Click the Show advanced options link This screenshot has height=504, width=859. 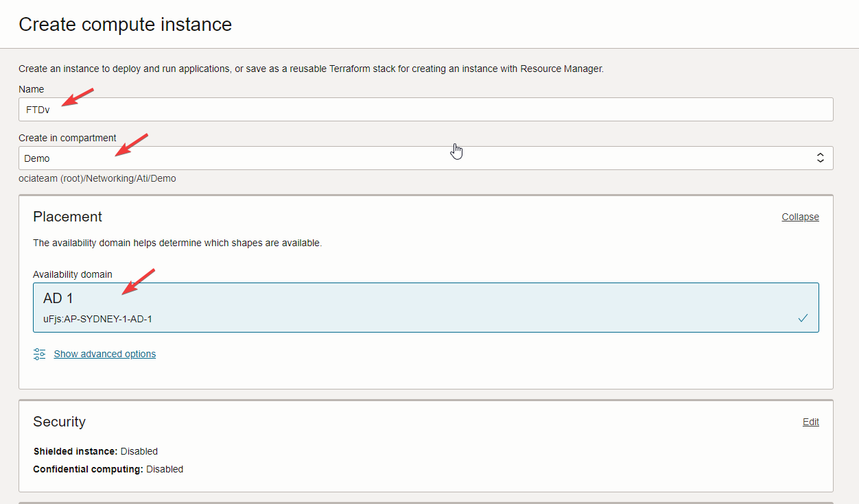tap(105, 354)
